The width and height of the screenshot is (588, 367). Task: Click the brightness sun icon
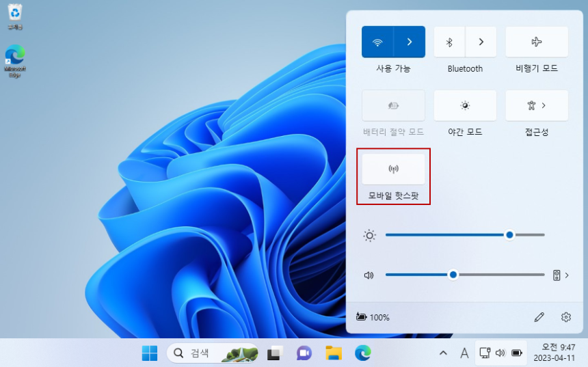[x=369, y=235]
